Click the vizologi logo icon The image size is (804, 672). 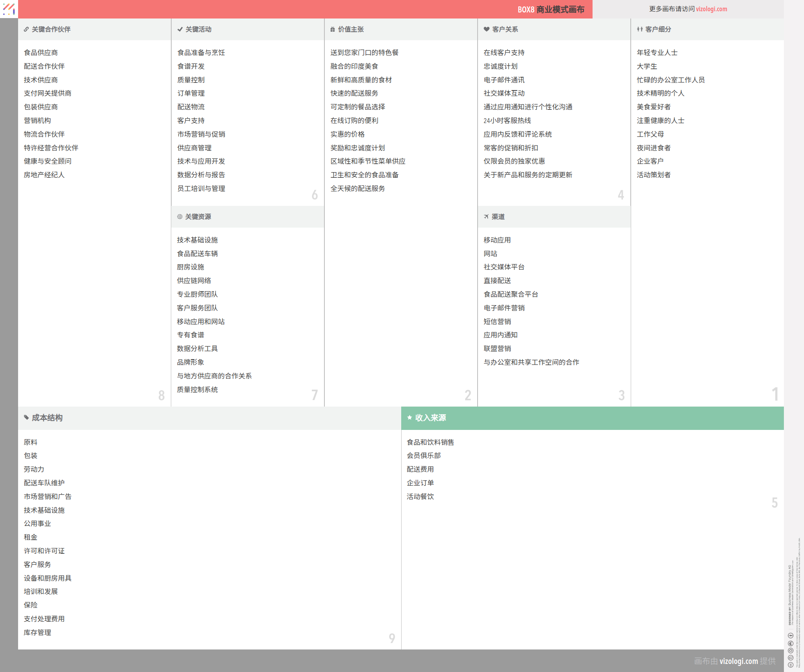pyautogui.click(x=9, y=9)
